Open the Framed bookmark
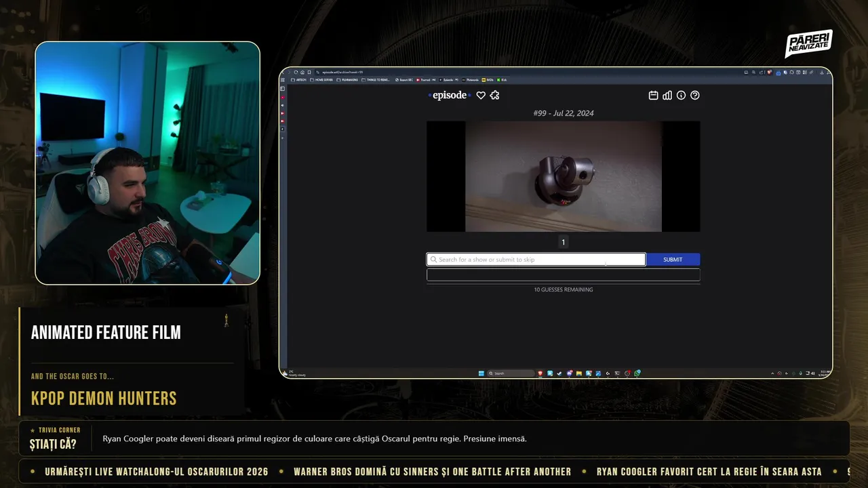Viewport: 868px width, 488px height. point(426,80)
